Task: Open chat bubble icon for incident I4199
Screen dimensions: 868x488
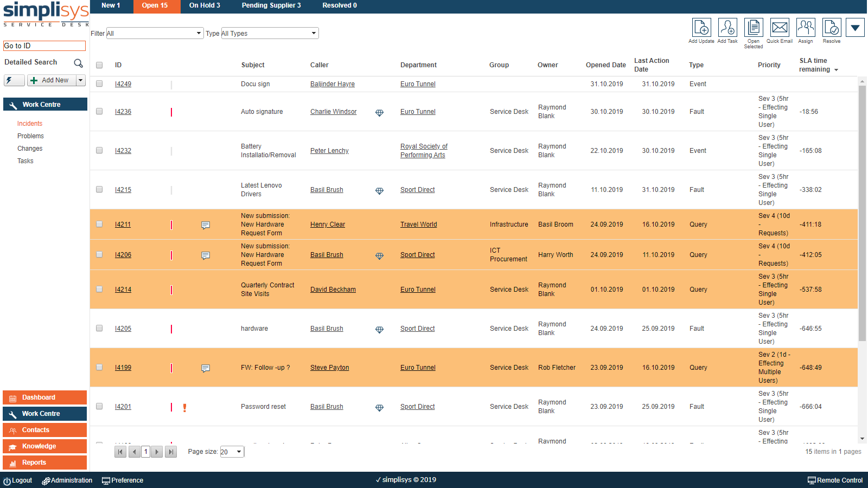Action: (206, 368)
